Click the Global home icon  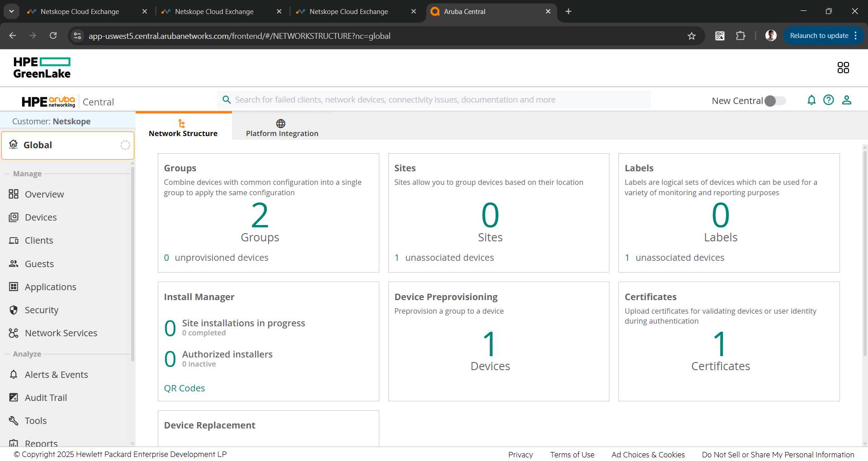[14, 144]
